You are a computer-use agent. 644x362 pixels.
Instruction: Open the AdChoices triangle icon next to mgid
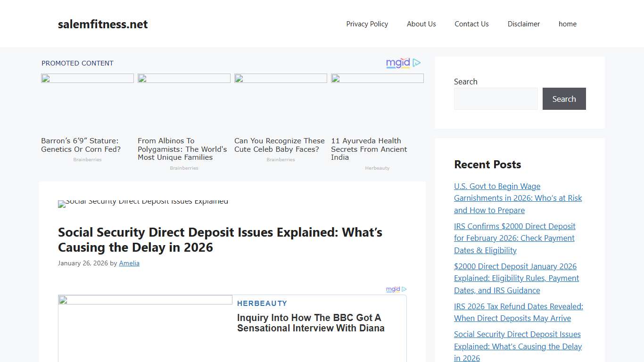coord(417,63)
